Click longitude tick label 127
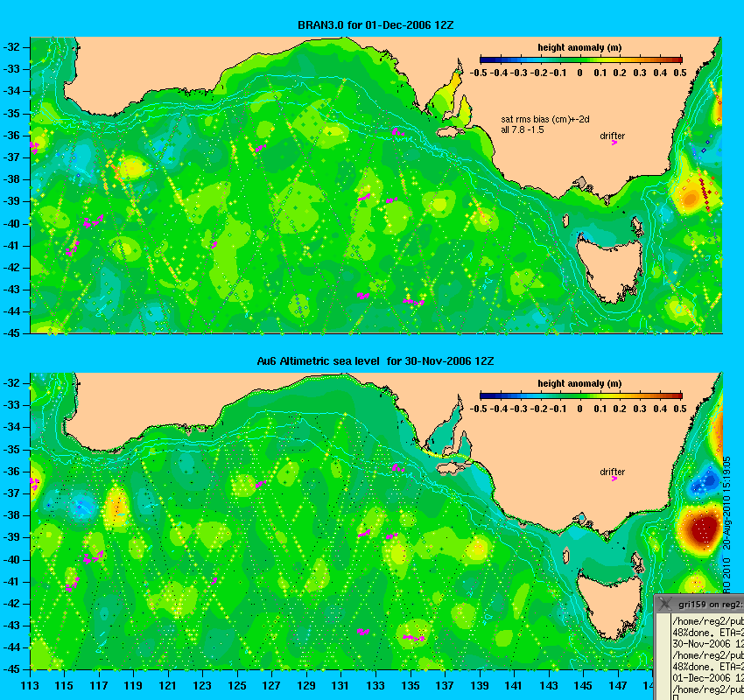The height and width of the screenshot is (700, 744). click(271, 686)
